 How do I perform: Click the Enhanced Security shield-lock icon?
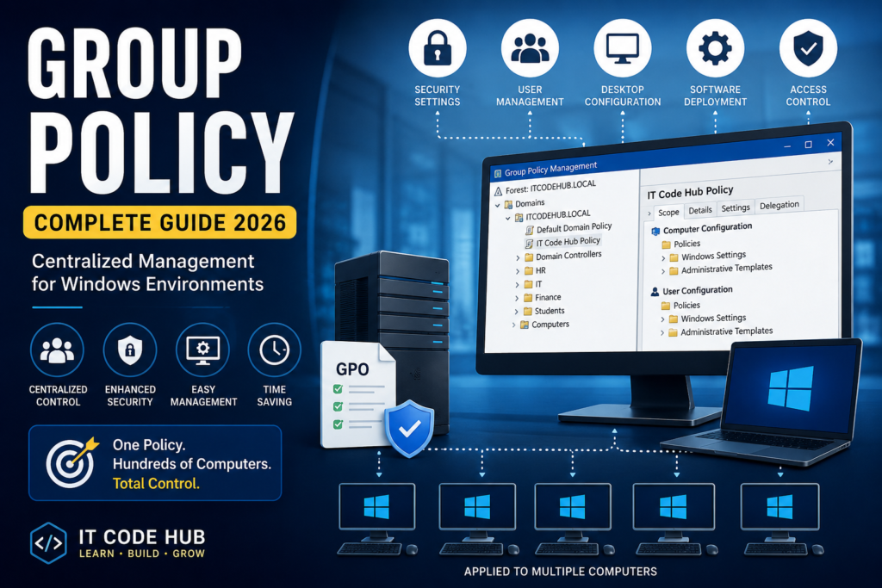pos(130,350)
